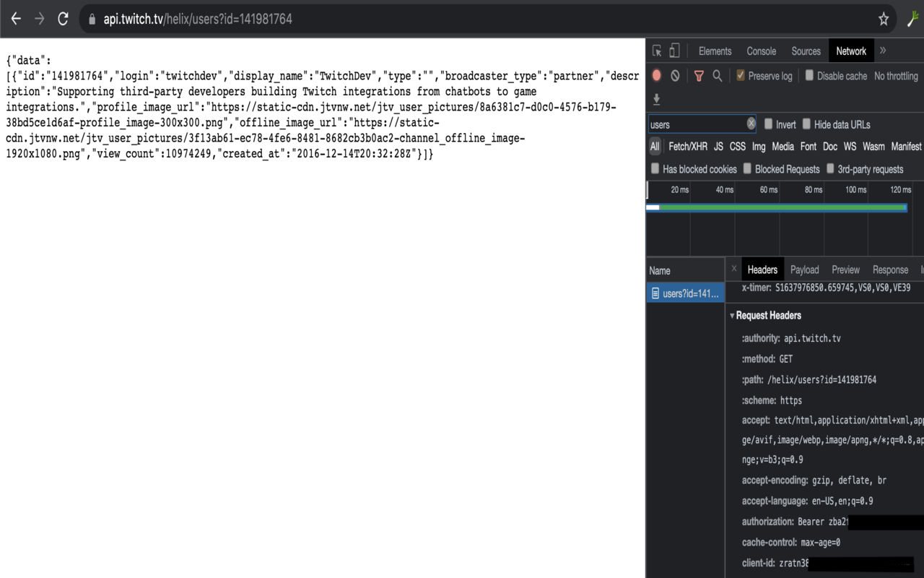Open network search with magnifier icon
The image size is (924, 578).
coord(718,75)
